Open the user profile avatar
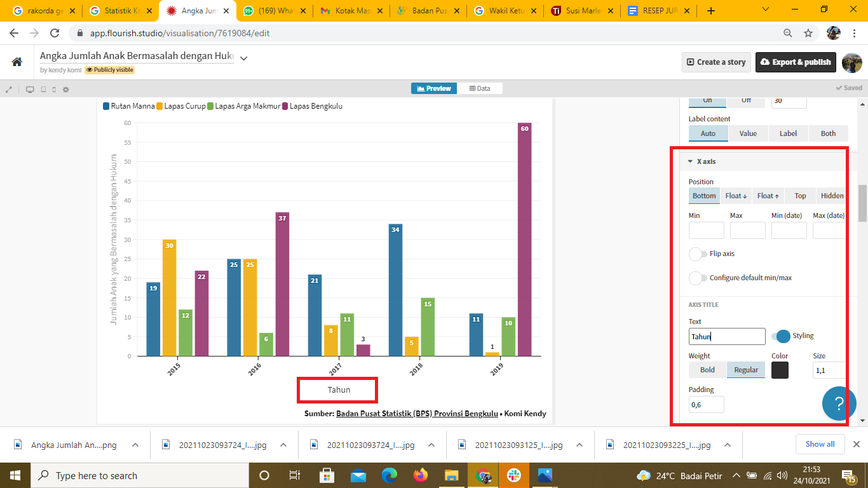The width and height of the screenshot is (868, 488). 851,62
